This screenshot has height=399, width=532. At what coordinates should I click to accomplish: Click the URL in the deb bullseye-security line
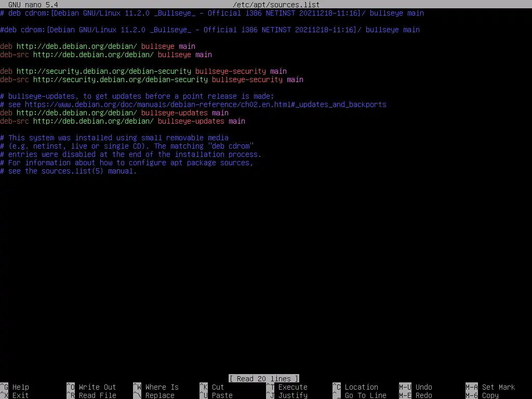click(x=104, y=71)
